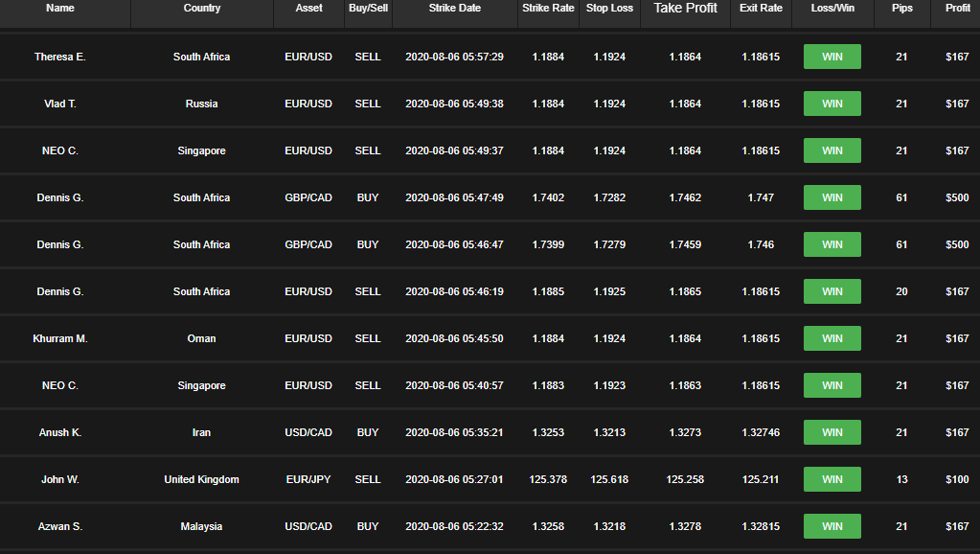This screenshot has height=554, width=980.
Task: Click WIN badge in strike date 05:40:57 row
Action: point(832,385)
